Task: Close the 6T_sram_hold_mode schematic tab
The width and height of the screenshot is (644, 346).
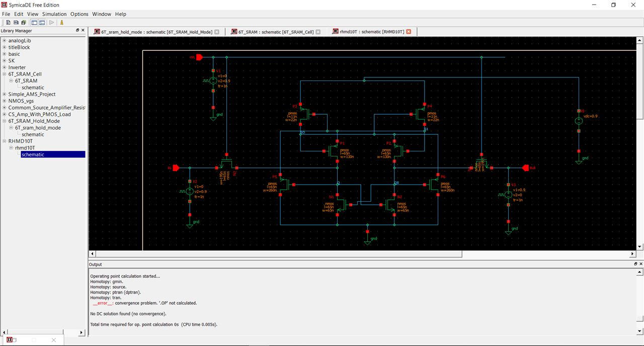Action: click(x=217, y=32)
